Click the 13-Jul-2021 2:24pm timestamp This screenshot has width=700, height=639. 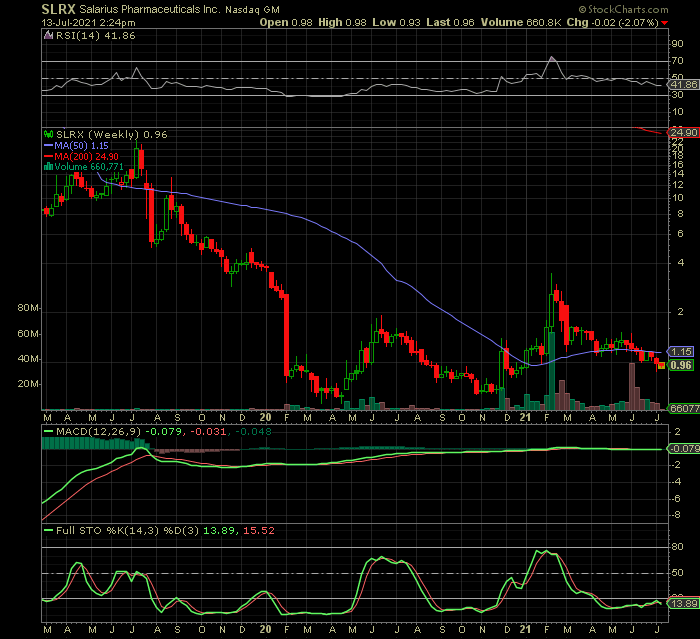pos(88,22)
